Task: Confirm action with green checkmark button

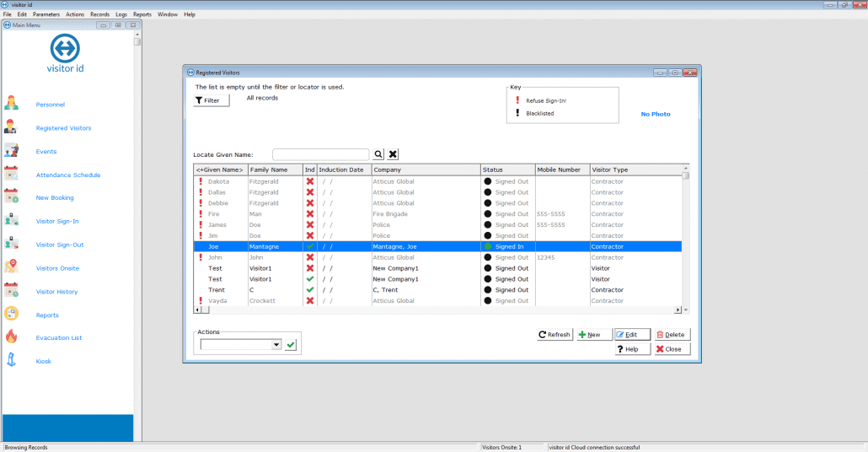Action: [x=291, y=344]
